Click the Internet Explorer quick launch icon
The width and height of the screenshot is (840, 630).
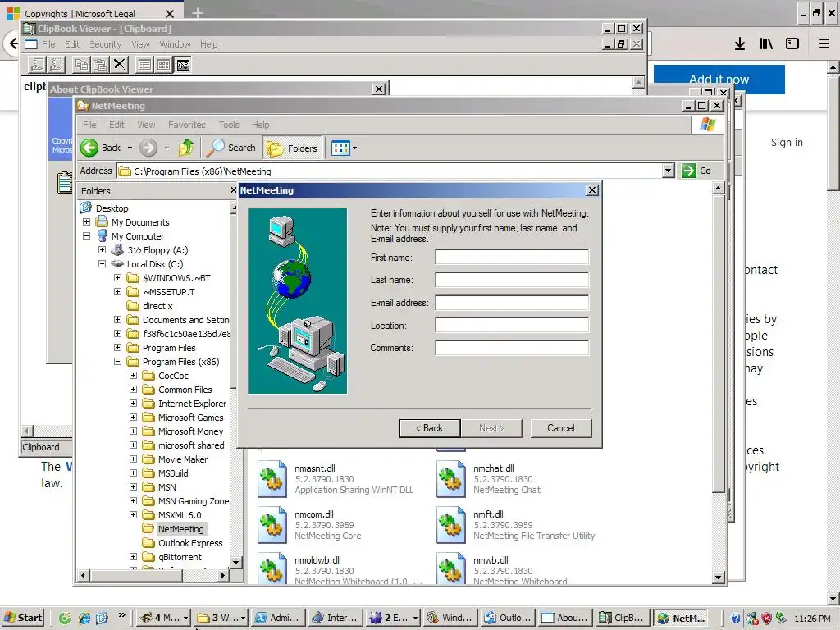[x=84, y=618]
